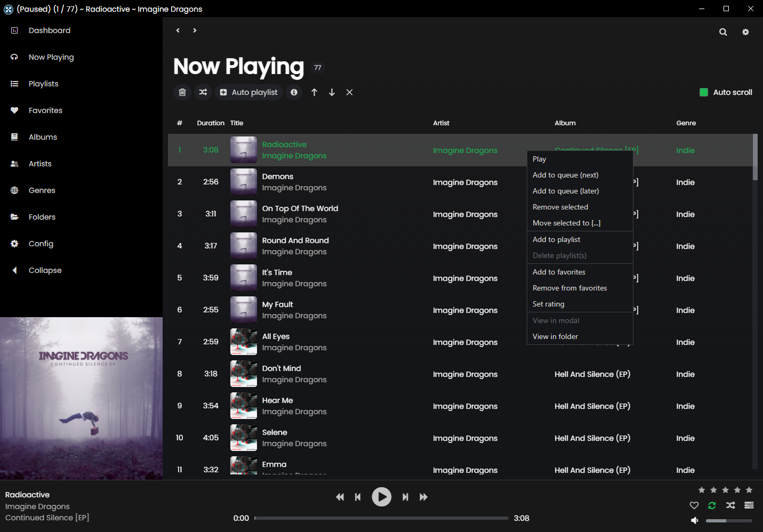Viewport: 763px width, 532px height.
Task: Choose Remove from favorites
Action: coord(580,288)
